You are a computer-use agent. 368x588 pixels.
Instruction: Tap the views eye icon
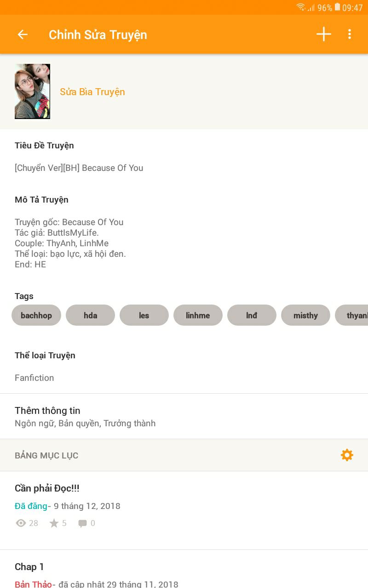(x=21, y=523)
